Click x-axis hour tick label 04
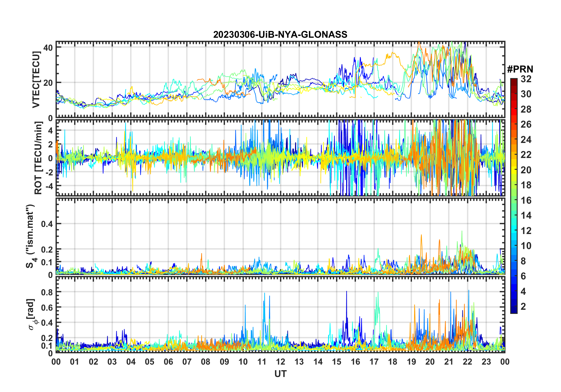Viewport: 561px width, 392px height. click(x=131, y=362)
